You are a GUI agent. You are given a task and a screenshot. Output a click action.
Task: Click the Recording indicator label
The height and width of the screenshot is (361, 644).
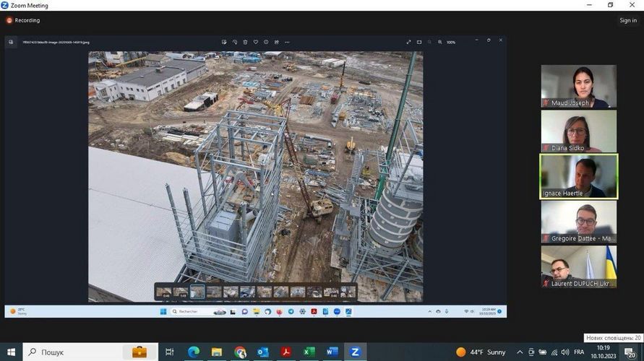27,20
